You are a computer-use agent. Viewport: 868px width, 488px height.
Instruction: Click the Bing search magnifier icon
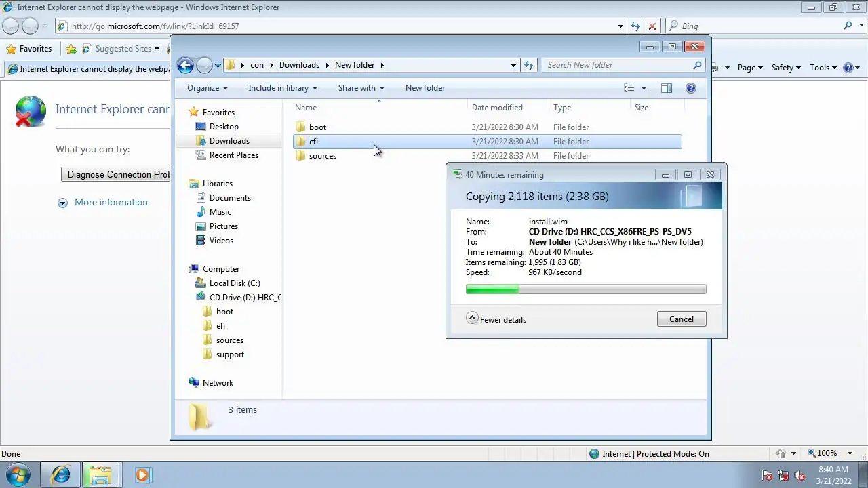pos(848,26)
